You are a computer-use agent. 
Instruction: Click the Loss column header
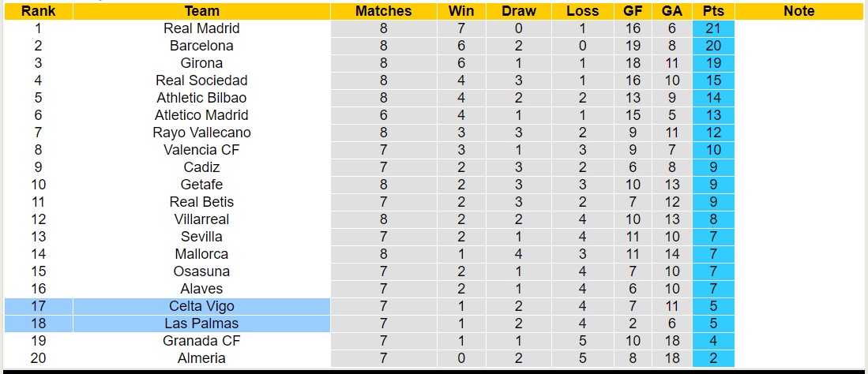582,11
